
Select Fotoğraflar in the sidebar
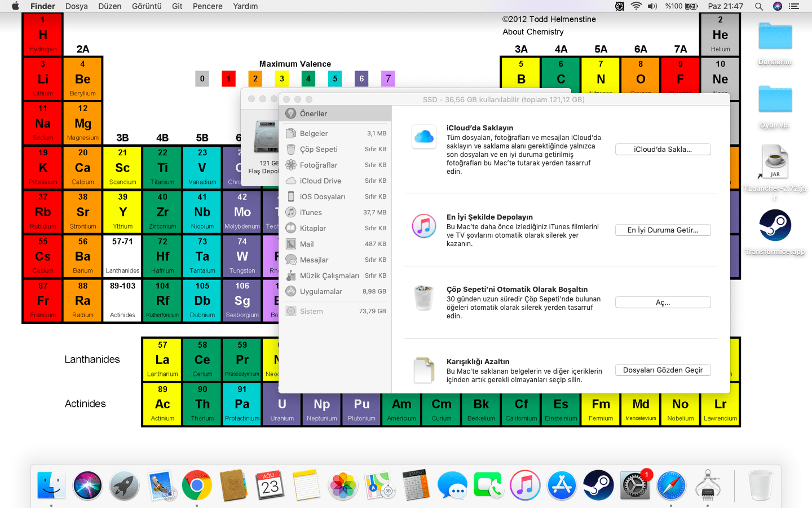(335, 165)
